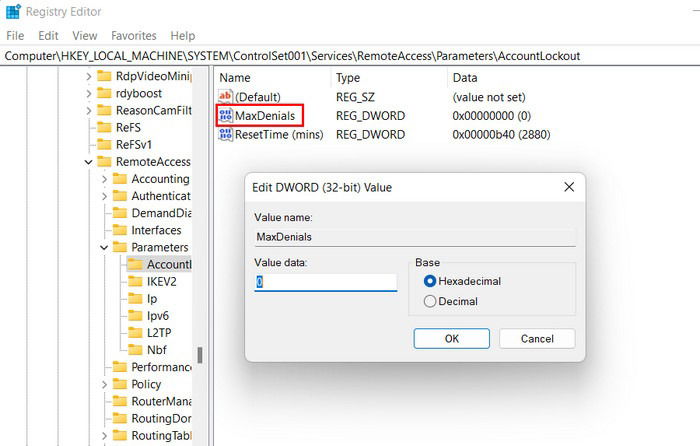The width and height of the screenshot is (700, 446).
Task: Click the Ipv6 folder icon
Action: pos(135,316)
